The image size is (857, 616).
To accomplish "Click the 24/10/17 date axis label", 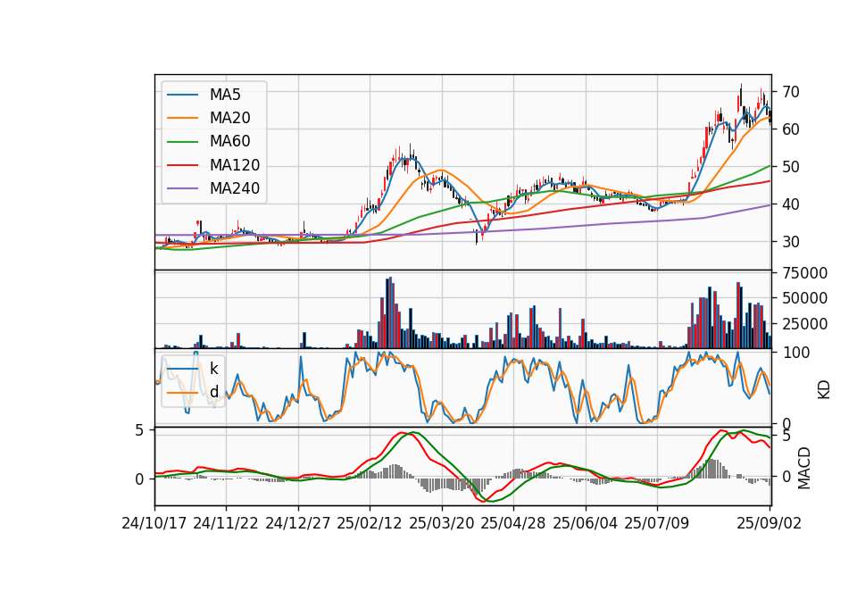I will pyautogui.click(x=154, y=523).
